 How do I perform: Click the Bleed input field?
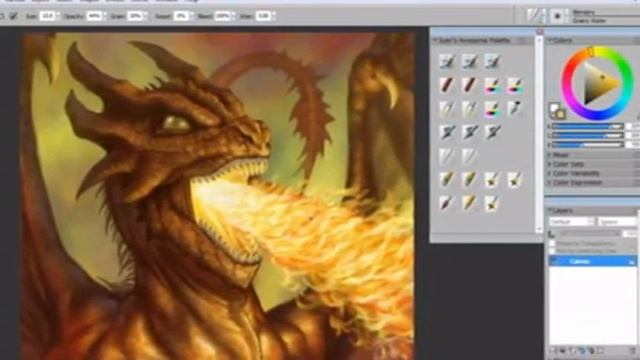(222, 16)
